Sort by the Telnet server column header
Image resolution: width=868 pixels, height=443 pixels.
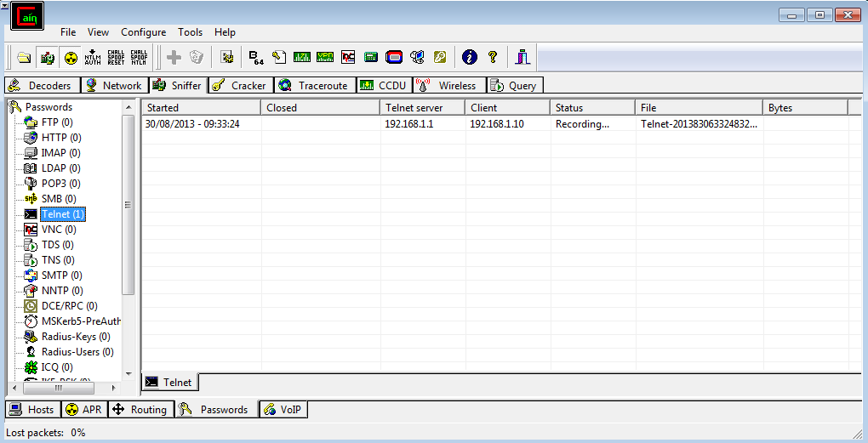pyautogui.click(x=423, y=107)
